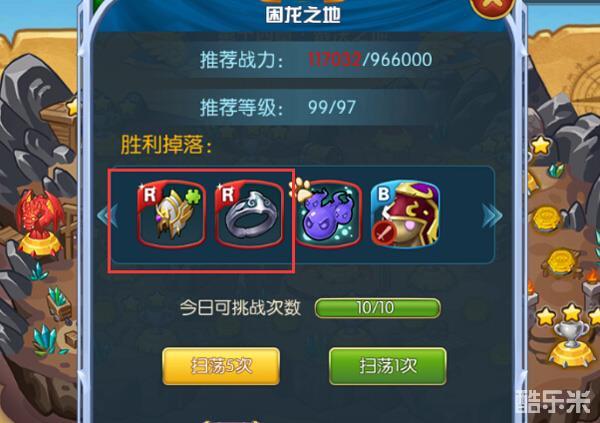Click the 困龙之地 title banner
Viewport: 600px width, 423px height.
click(303, 15)
